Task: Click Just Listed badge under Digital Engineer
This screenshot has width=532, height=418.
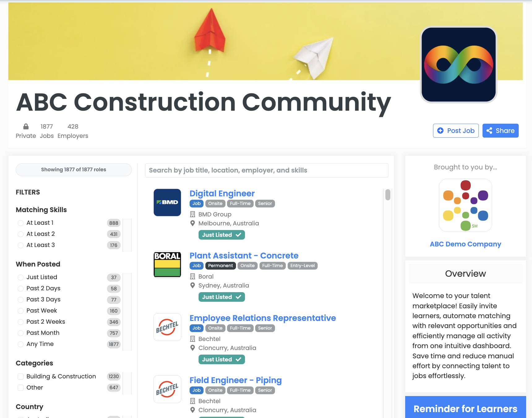Action: click(x=222, y=235)
